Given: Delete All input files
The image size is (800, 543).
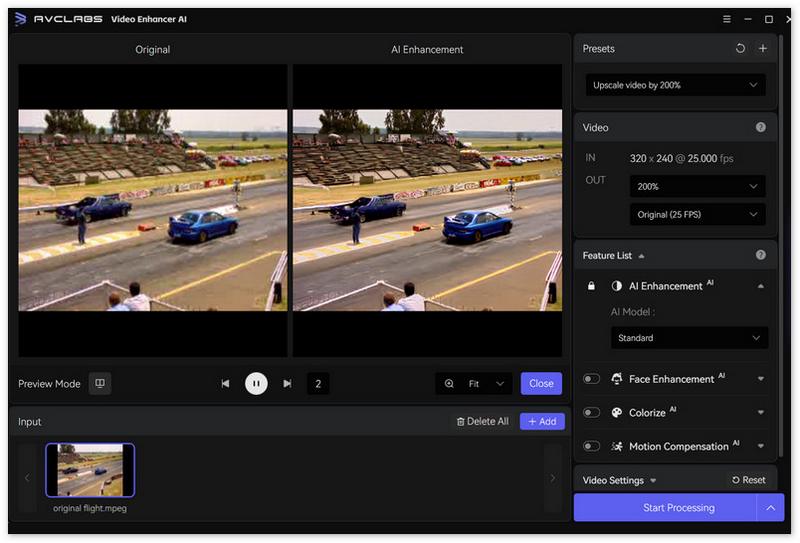Looking at the screenshot, I should [482, 421].
